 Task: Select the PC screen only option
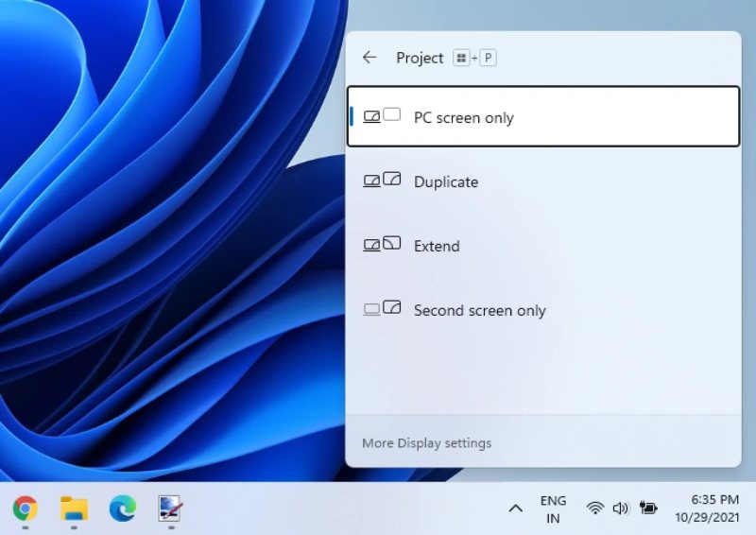[542, 117]
